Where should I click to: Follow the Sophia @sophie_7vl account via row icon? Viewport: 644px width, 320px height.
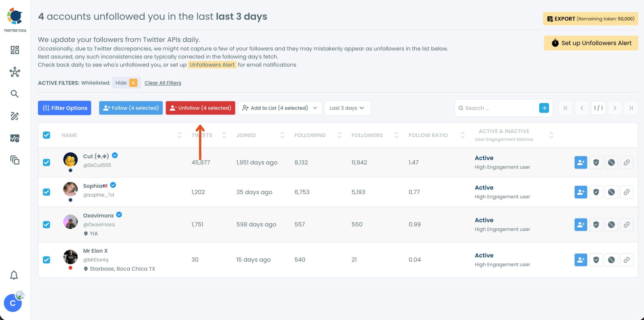pos(581,192)
